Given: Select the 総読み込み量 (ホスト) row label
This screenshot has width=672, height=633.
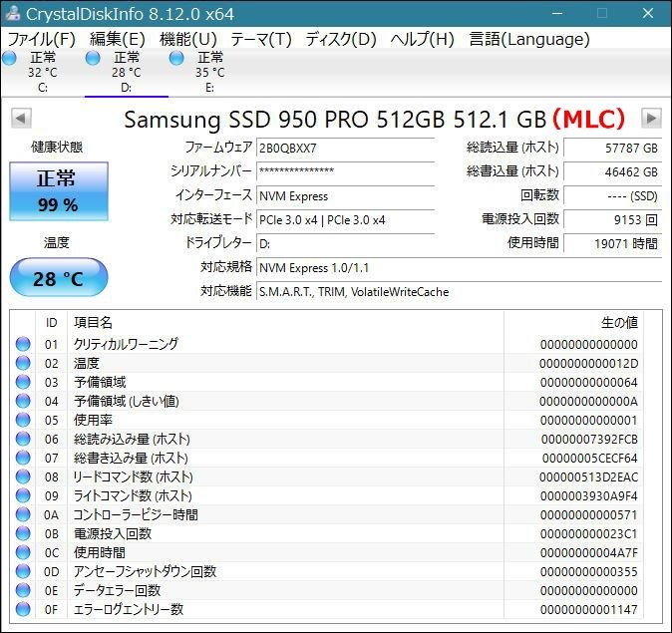Looking at the screenshot, I should tap(132, 439).
